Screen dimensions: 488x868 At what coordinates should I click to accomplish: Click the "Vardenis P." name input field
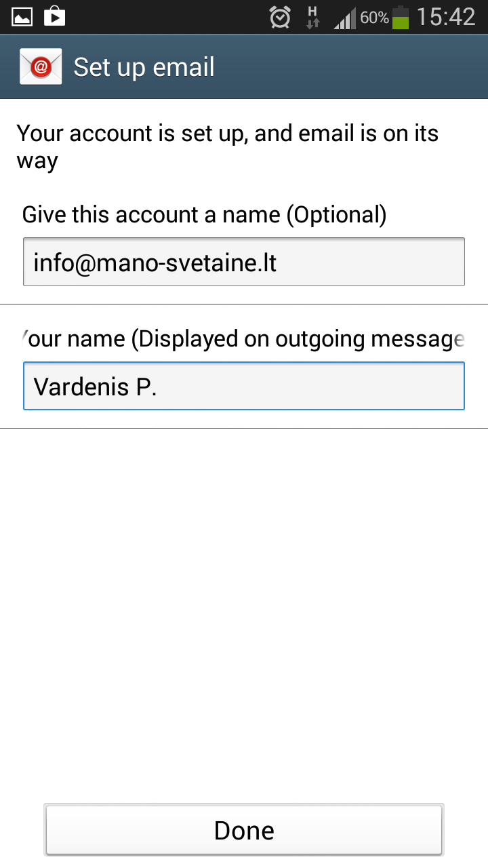tap(244, 386)
